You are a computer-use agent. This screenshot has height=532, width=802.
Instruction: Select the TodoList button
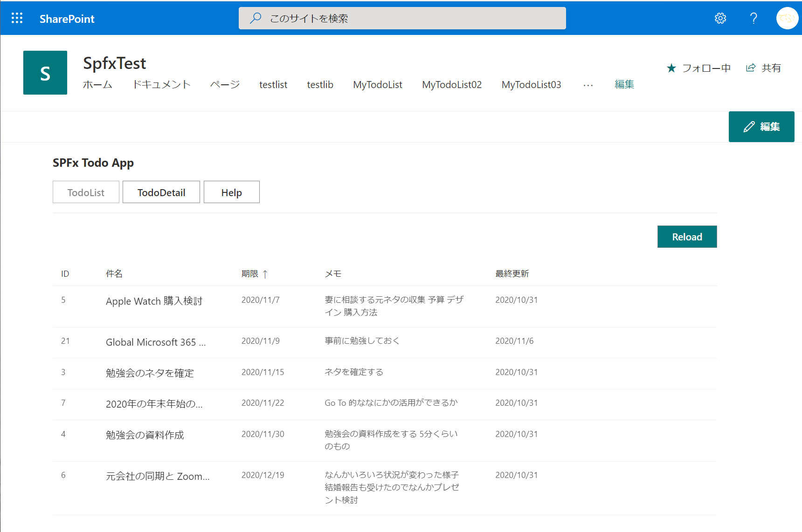86,192
